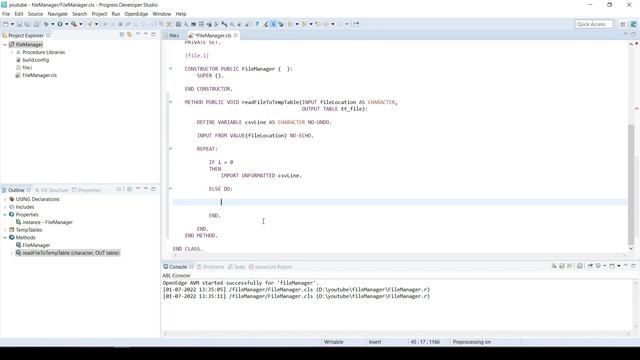Click the Quick Access search field
The image size is (640, 360).
click(593, 24)
